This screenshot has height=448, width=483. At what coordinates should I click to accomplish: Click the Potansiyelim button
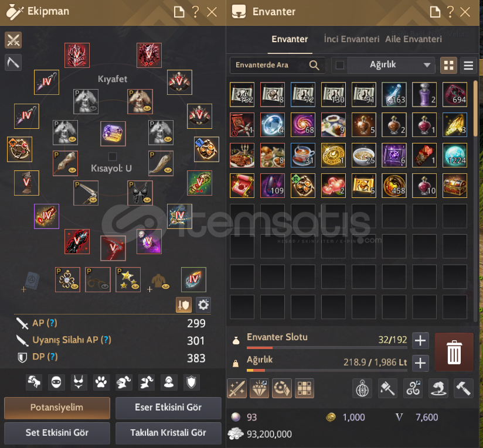coord(57,408)
